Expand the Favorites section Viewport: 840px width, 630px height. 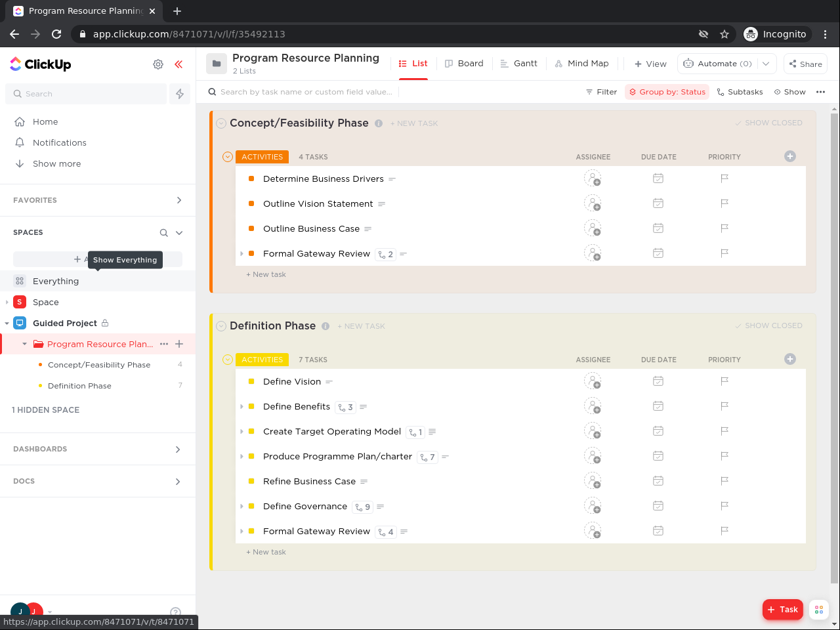pyautogui.click(x=179, y=200)
